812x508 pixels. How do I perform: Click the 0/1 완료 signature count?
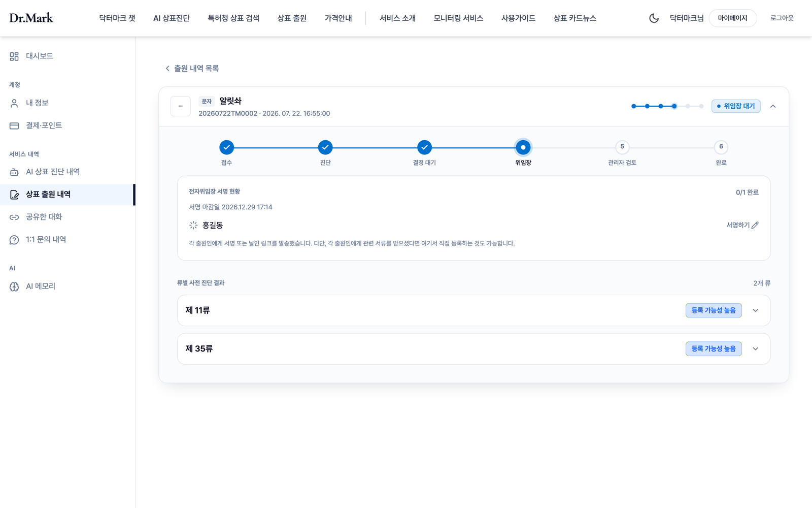click(x=747, y=193)
